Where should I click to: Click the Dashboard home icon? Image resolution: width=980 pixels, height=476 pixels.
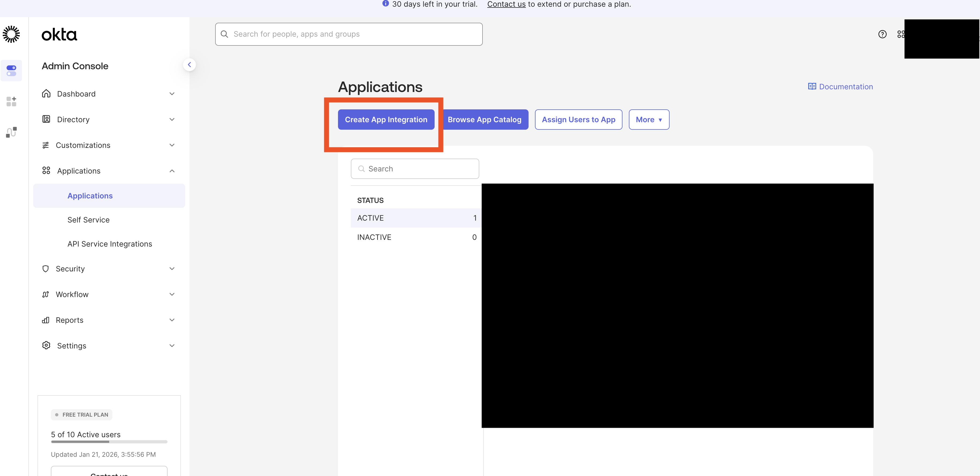tap(46, 94)
